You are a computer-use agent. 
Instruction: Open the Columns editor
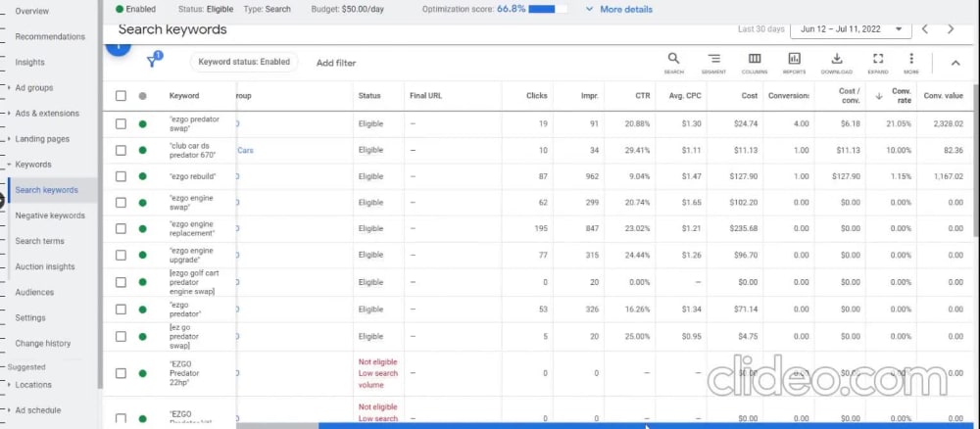[x=755, y=63]
